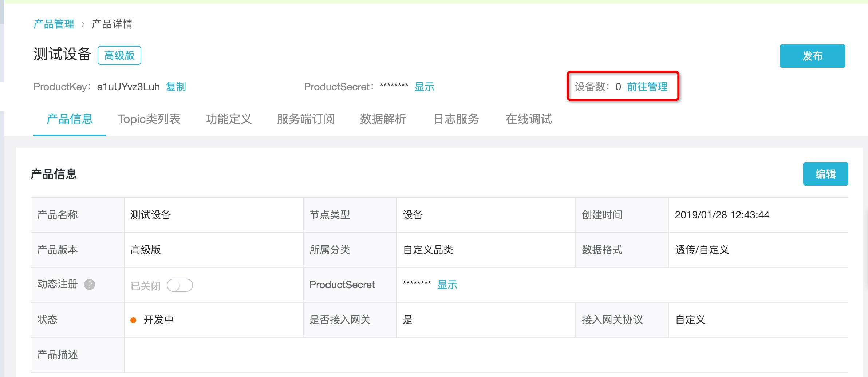Image resolution: width=868 pixels, height=377 pixels.
Task: Switch to the 数据解析 tab
Action: point(383,119)
